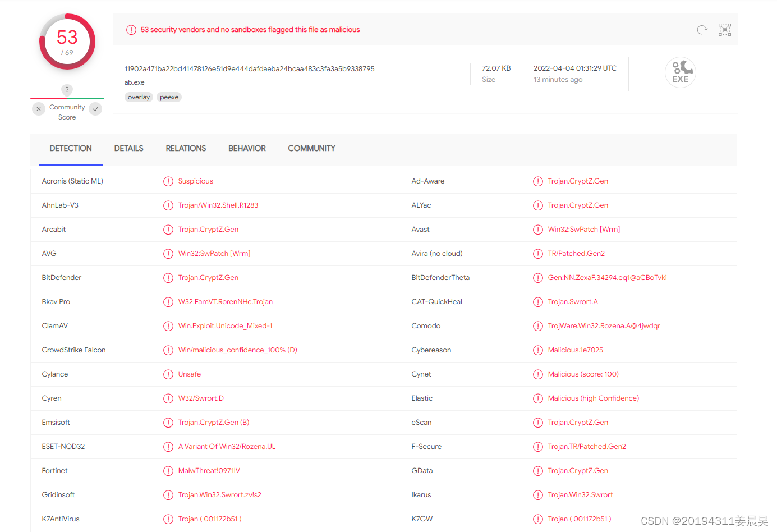Click Trojan.Win32.Swrort.zv!s2 detection name
The height and width of the screenshot is (532, 777).
tap(220, 495)
